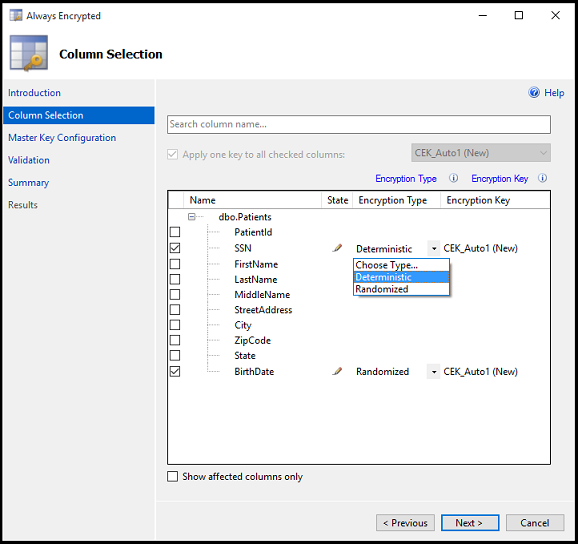Click the Name column header

point(253,200)
